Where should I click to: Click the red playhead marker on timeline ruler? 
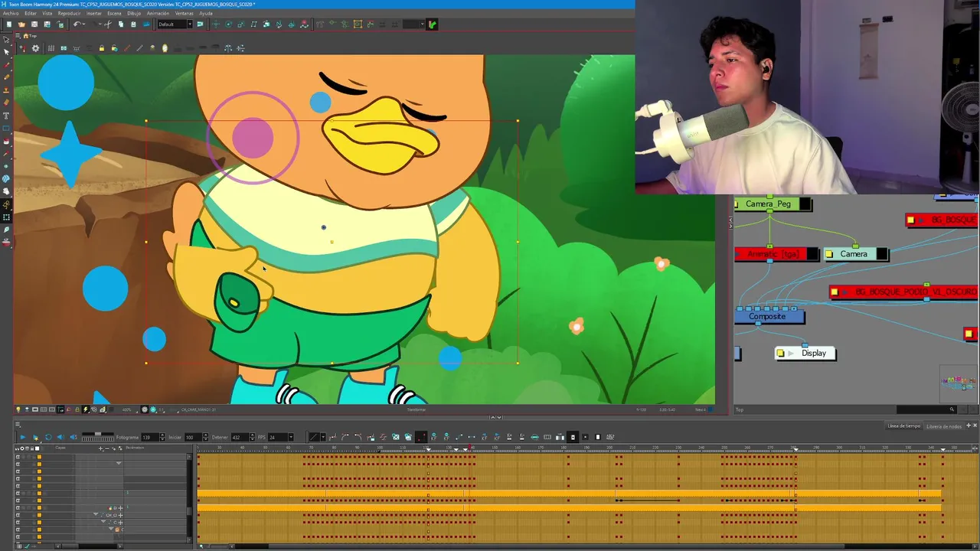coord(469,447)
